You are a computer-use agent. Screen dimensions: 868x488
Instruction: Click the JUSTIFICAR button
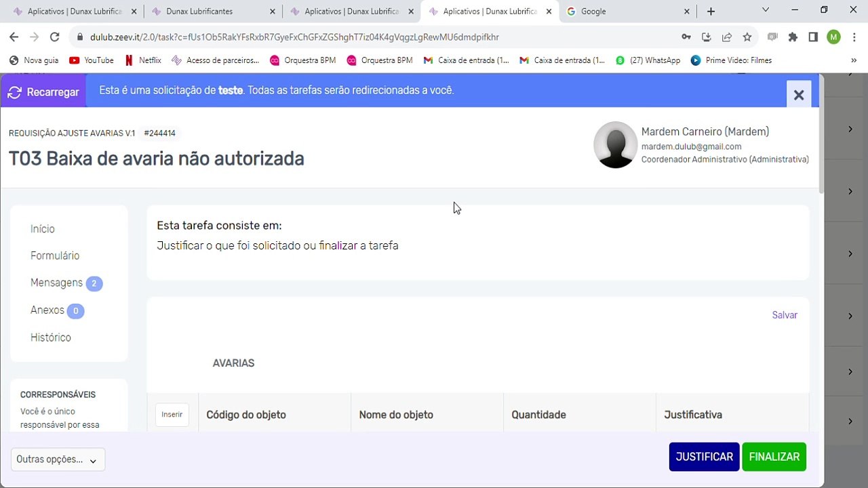pos(704,457)
